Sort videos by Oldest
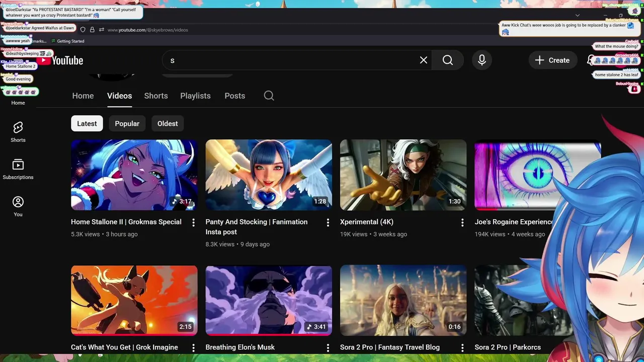 coord(168,124)
